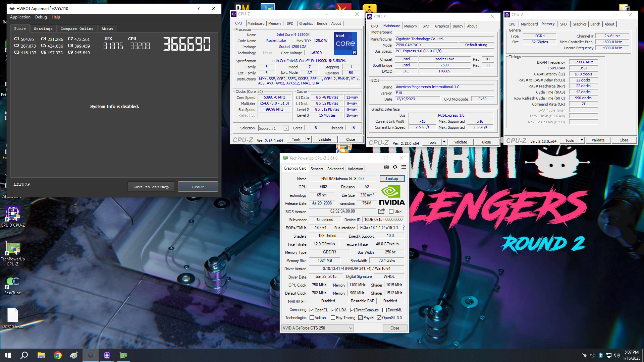Open the Windows Start menu

[x=8, y=355]
